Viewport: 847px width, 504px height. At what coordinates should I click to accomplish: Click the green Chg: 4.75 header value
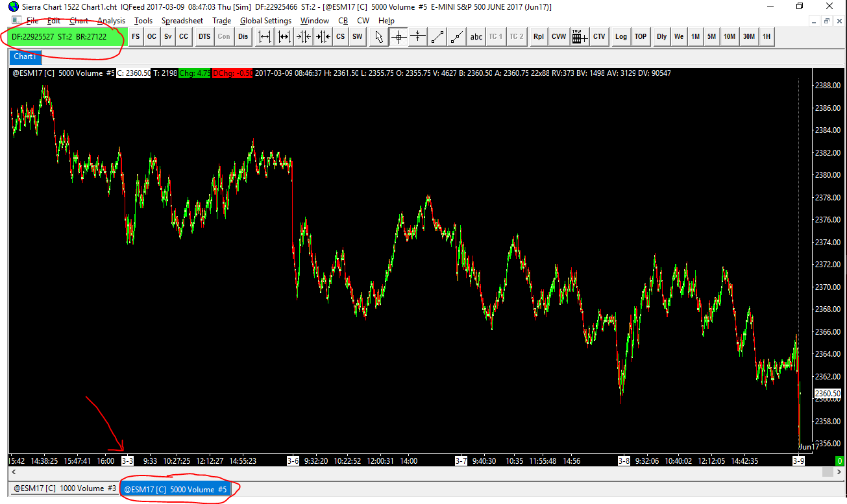click(195, 73)
